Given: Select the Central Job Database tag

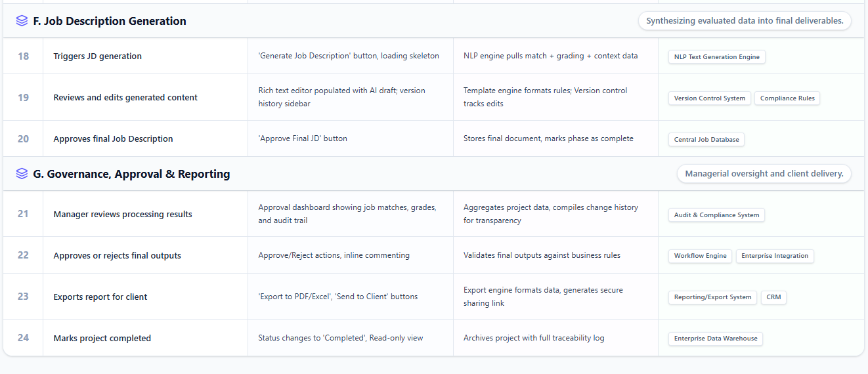Looking at the screenshot, I should (x=706, y=140).
